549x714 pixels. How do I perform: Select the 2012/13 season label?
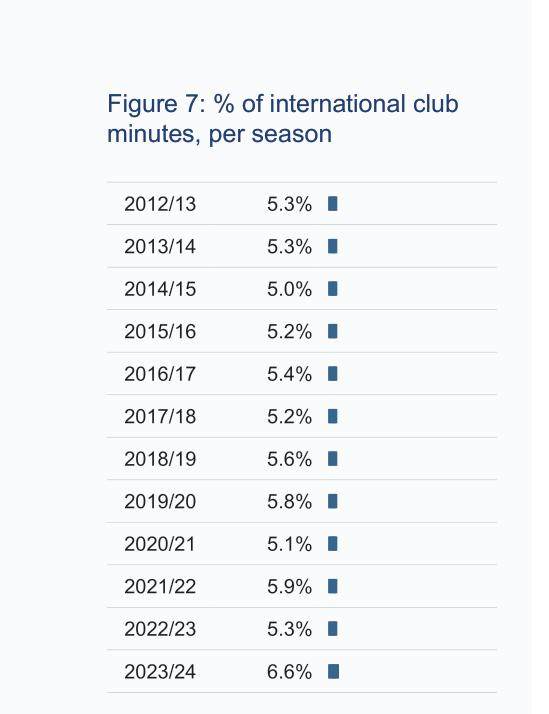(x=160, y=204)
